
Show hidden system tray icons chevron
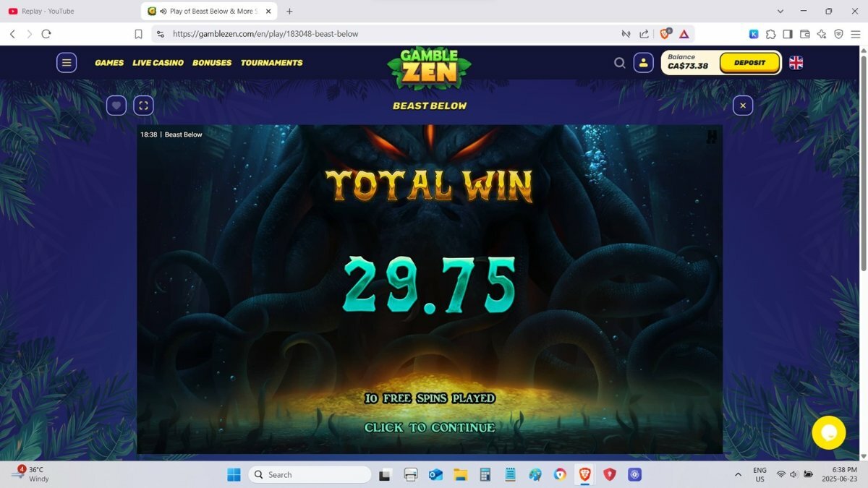click(738, 475)
